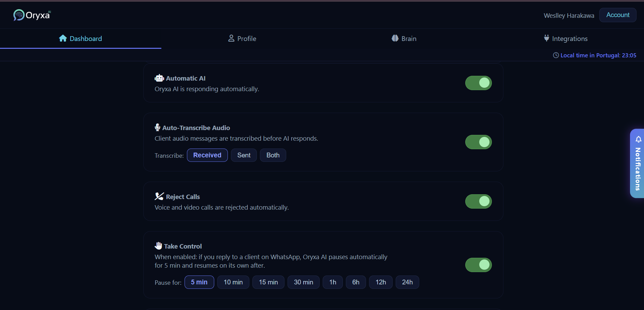Click 'Voice and video calls are rejected' description

(222, 208)
